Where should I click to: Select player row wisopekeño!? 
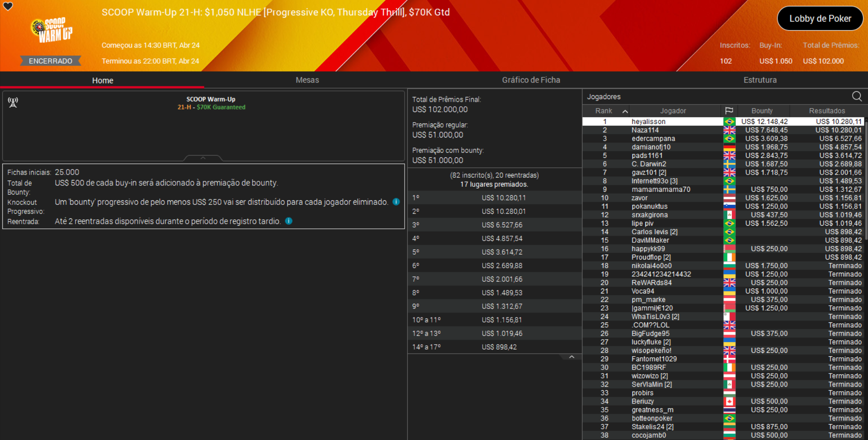[x=723, y=350]
